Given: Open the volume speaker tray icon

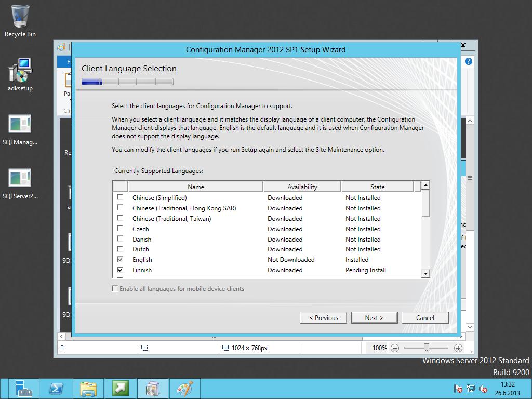Looking at the screenshot, I should 483,389.
